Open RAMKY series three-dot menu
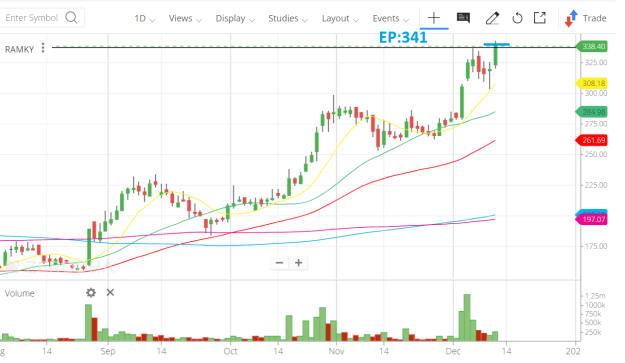The image size is (625, 363). tap(43, 48)
